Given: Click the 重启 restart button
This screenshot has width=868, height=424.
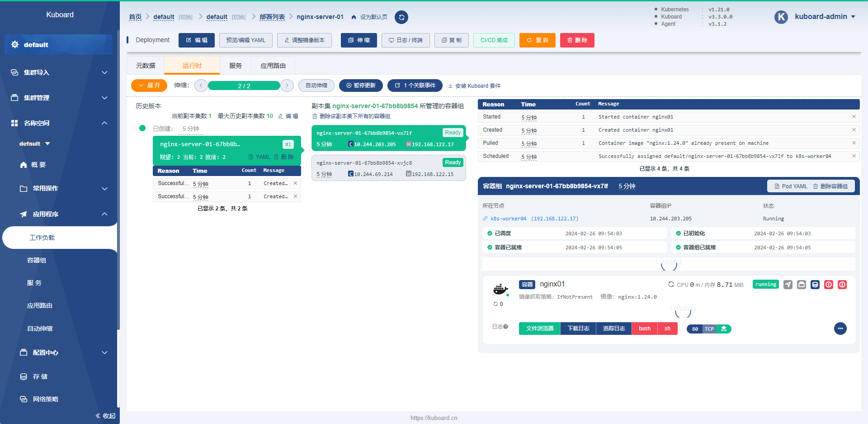Looking at the screenshot, I should pos(538,40).
